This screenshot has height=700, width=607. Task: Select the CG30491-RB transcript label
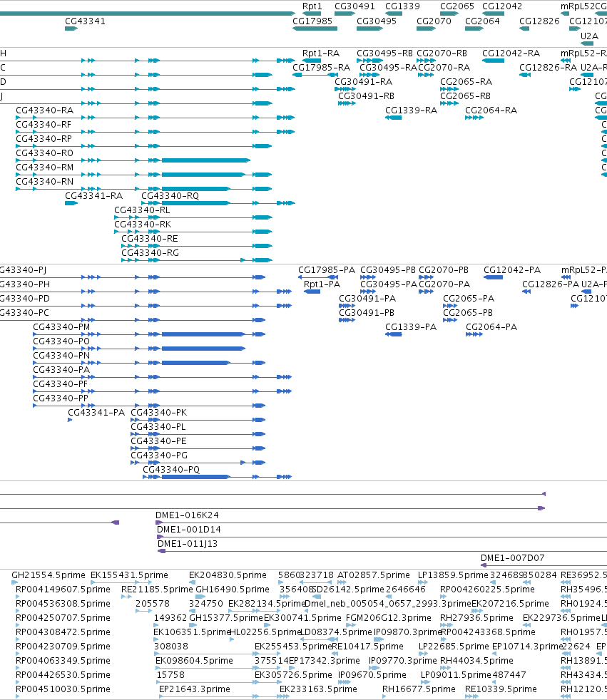(x=366, y=96)
